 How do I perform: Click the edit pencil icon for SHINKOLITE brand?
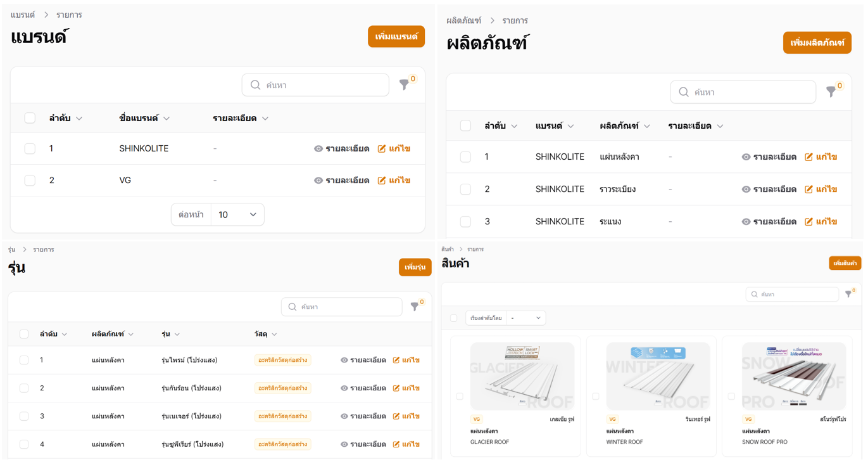(382, 148)
